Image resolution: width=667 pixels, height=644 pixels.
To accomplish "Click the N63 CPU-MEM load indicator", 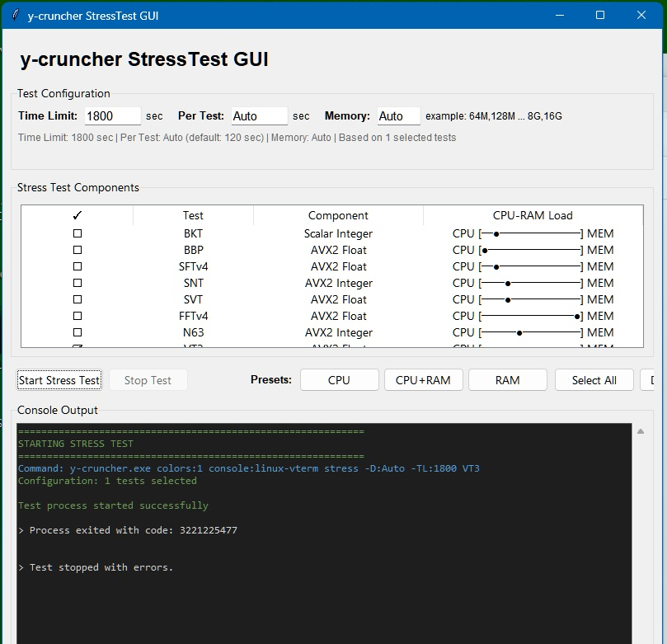I will click(533, 332).
